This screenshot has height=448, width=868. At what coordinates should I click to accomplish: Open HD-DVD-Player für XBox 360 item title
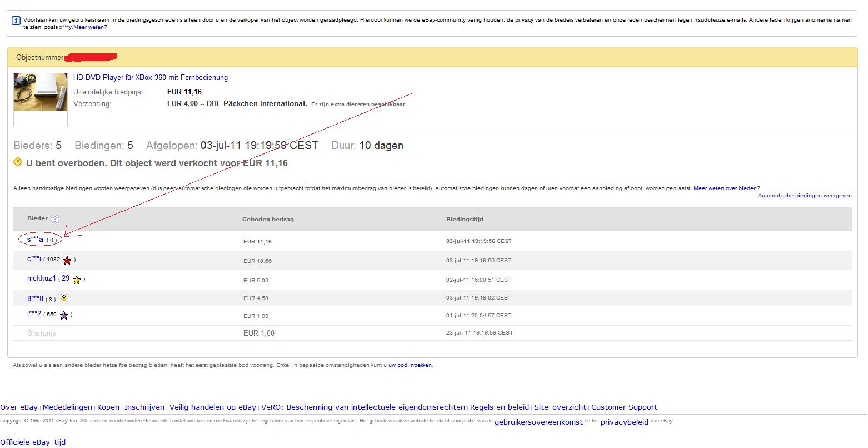pyautogui.click(x=151, y=78)
